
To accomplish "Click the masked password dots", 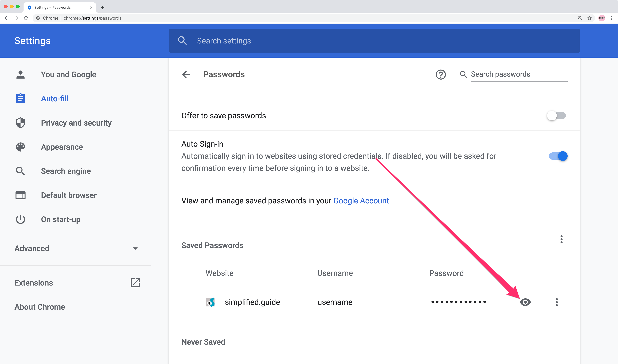I will (x=458, y=302).
